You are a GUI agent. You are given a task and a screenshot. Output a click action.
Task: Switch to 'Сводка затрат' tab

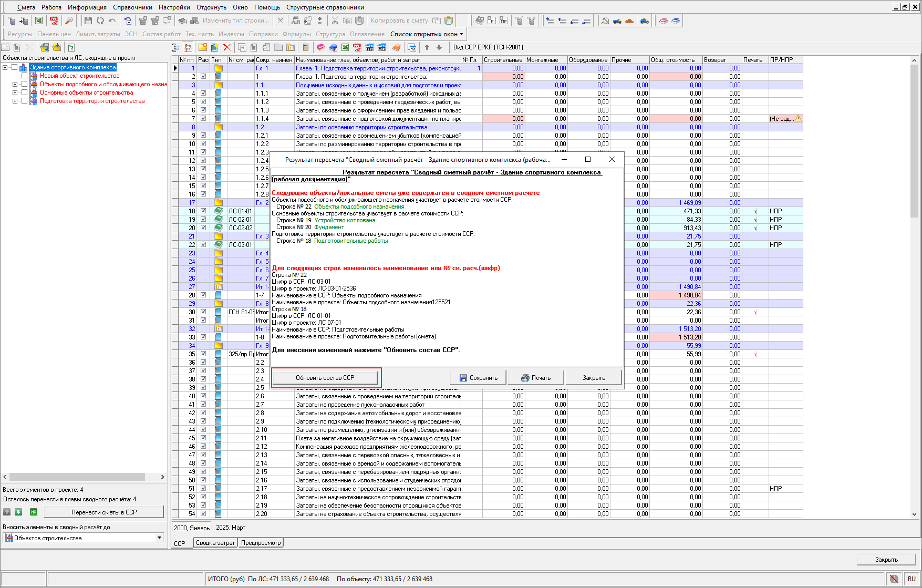pos(215,543)
